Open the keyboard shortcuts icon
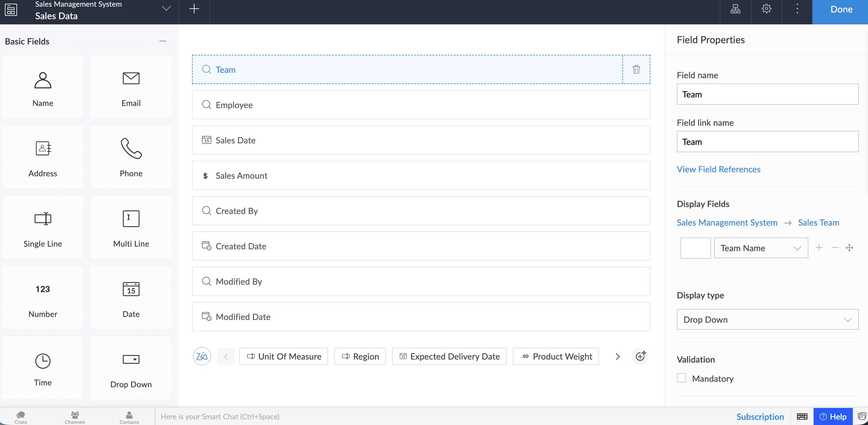868x425 pixels. (802, 416)
